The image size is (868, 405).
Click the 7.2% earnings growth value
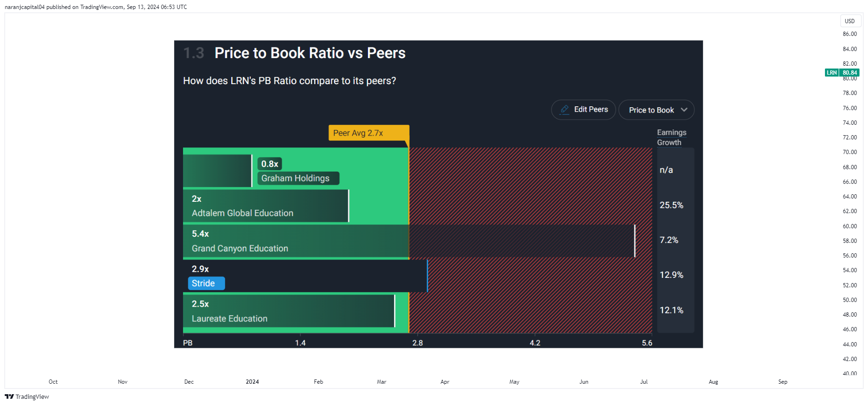pos(669,240)
